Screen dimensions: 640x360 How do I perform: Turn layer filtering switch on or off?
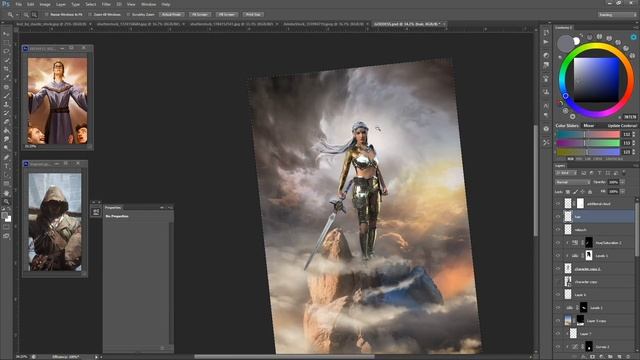(x=624, y=173)
